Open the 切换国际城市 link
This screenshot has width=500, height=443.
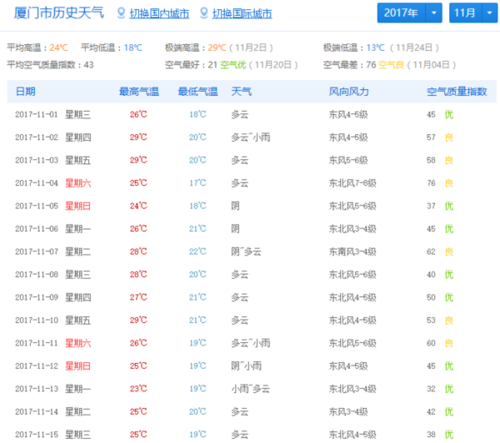[x=242, y=13]
